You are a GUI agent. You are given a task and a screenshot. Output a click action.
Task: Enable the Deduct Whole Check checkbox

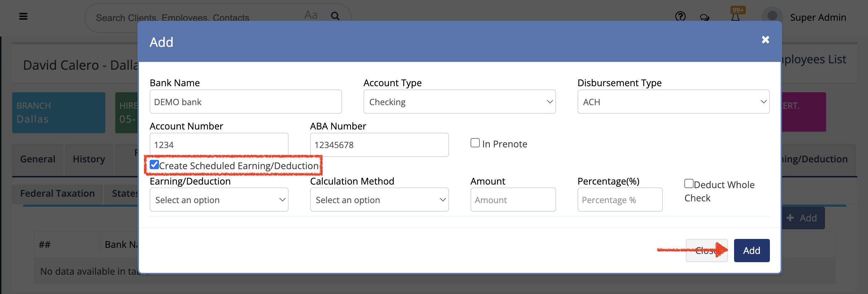click(689, 184)
